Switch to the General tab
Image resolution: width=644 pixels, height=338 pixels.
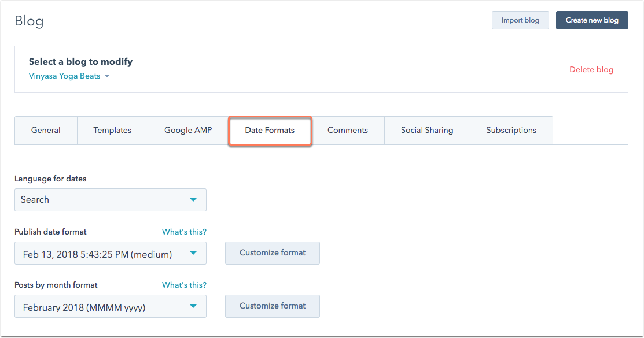point(46,131)
